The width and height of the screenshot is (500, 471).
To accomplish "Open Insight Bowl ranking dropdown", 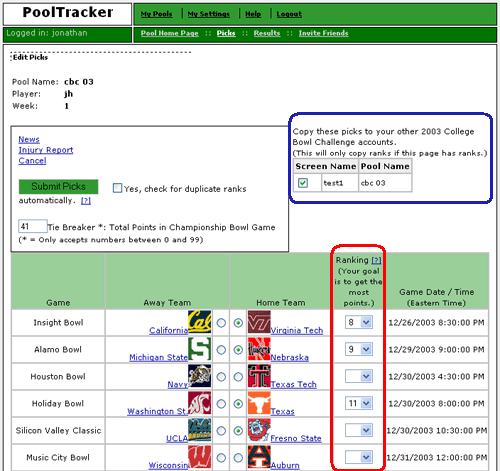I will point(359,322).
